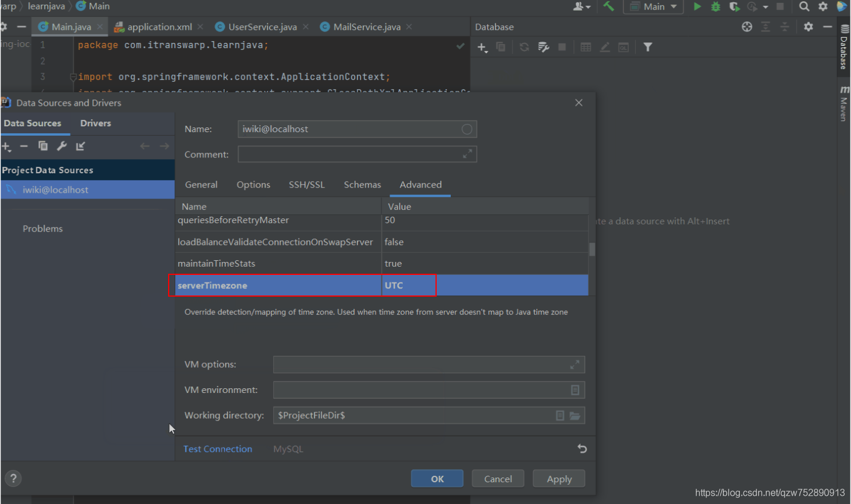Go forward with the right arrow in dialog
Screen dimensions: 851x504
[164, 146]
